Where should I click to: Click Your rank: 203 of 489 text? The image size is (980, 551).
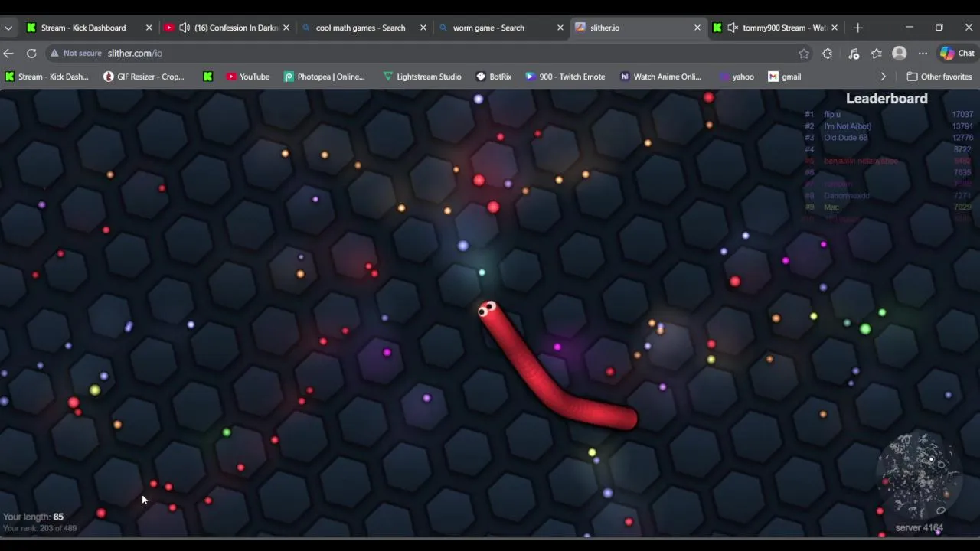coord(39,528)
